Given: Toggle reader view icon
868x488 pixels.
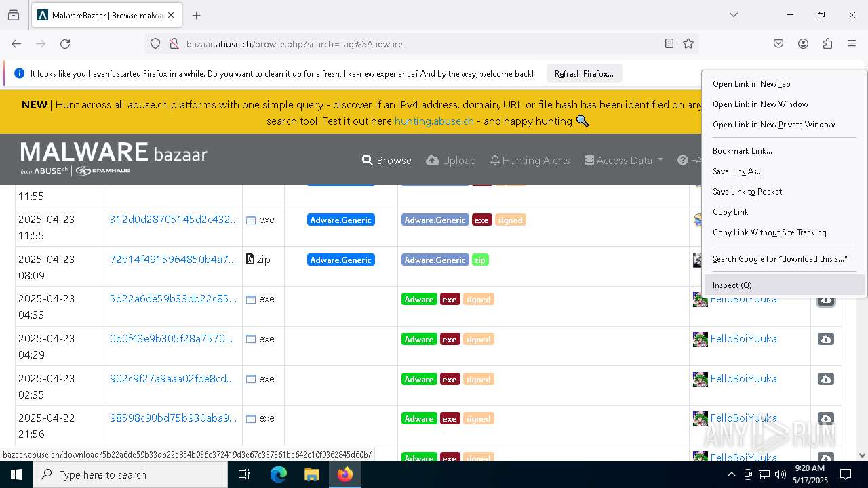Looking at the screenshot, I should click(669, 44).
